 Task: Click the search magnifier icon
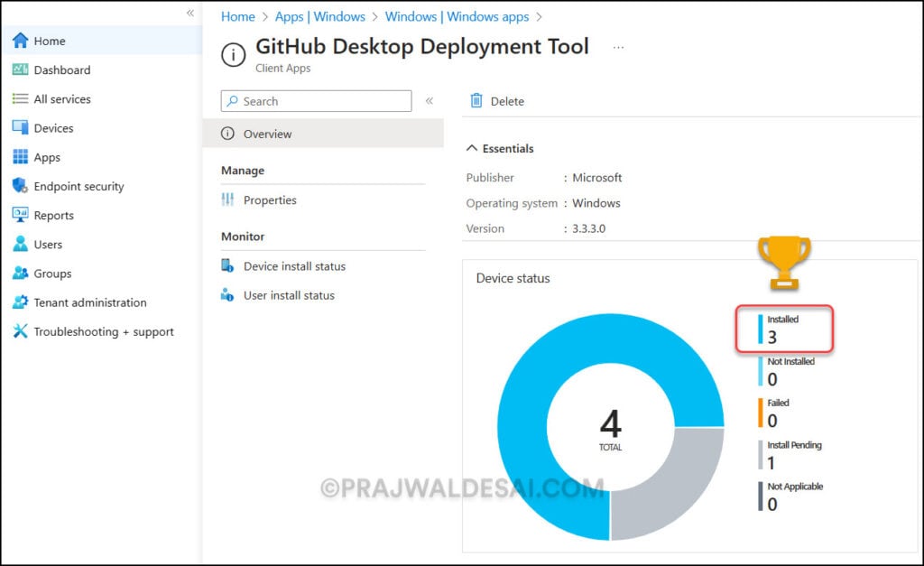(x=233, y=101)
